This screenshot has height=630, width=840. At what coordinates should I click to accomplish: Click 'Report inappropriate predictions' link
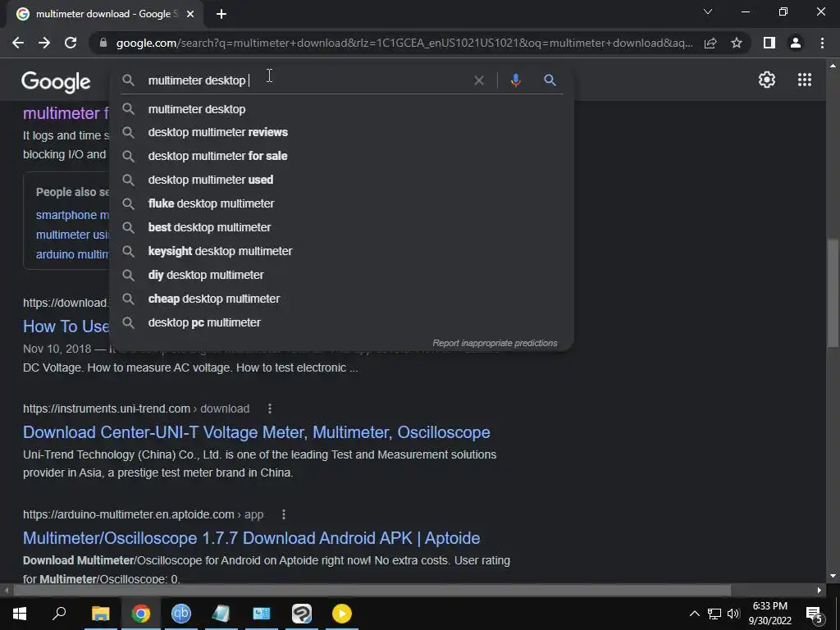(x=495, y=343)
